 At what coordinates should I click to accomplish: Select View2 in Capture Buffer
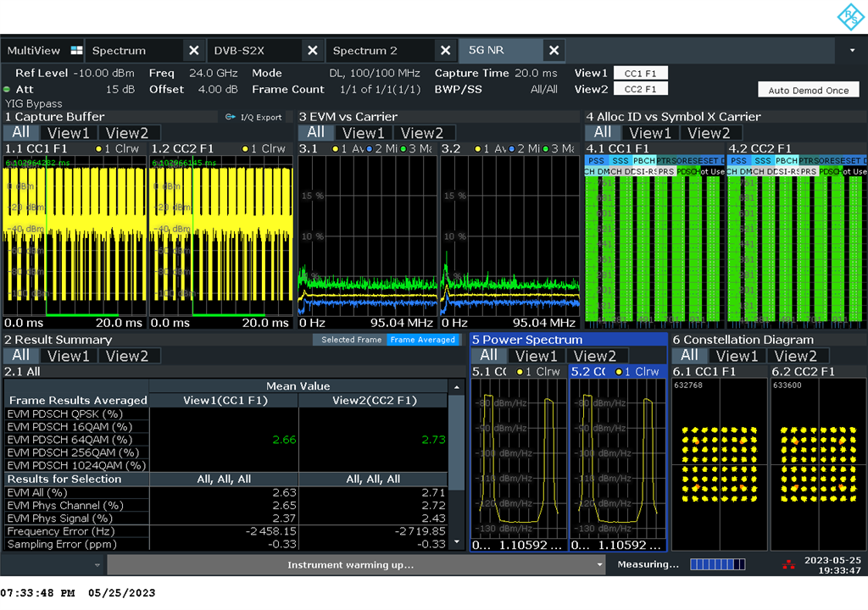pyautogui.click(x=127, y=133)
